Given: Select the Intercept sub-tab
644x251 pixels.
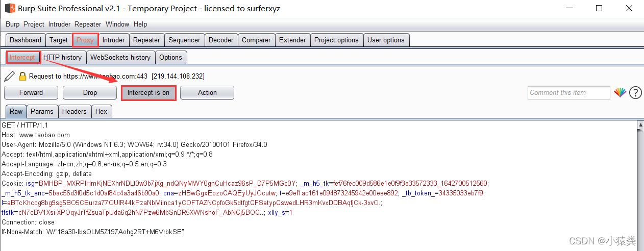Looking at the screenshot, I should tap(22, 58).
